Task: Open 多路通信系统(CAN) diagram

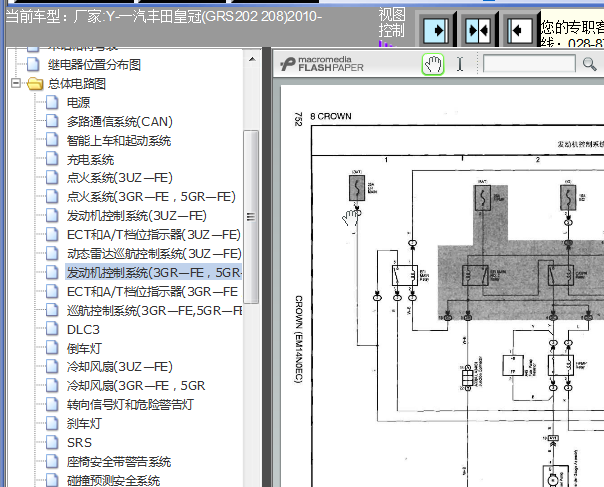Action: click(119, 122)
